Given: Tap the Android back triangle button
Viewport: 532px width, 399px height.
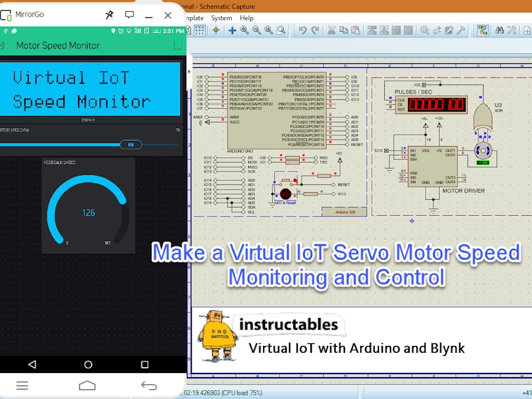Looking at the screenshot, I should coord(33,364).
